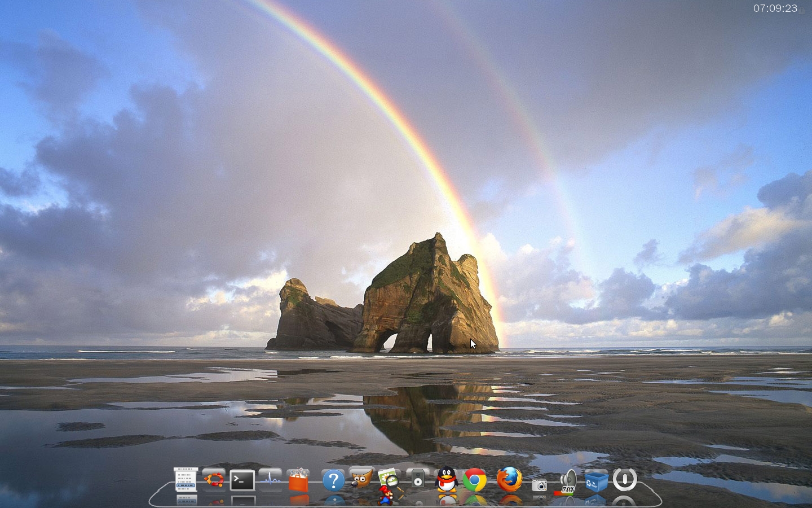Launch Google Chrome from the dock
The image size is (812, 508).
pyautogui.click(x=475, y=480)
